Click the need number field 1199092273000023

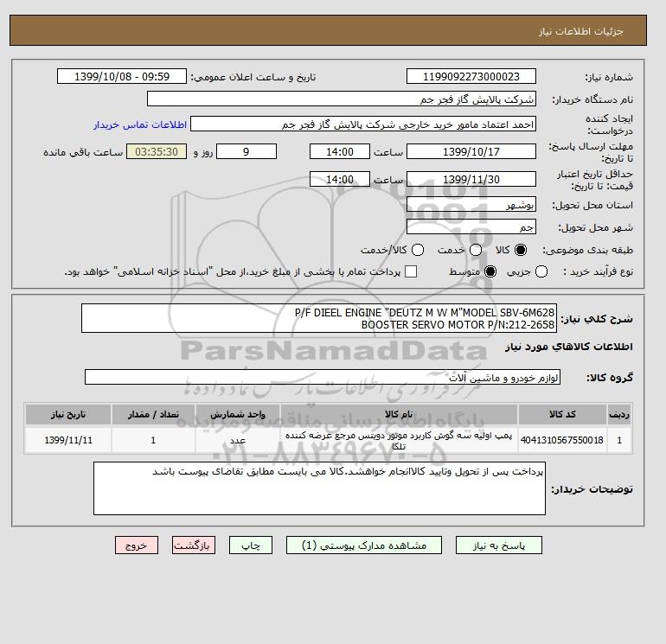(x=471, y=76)
